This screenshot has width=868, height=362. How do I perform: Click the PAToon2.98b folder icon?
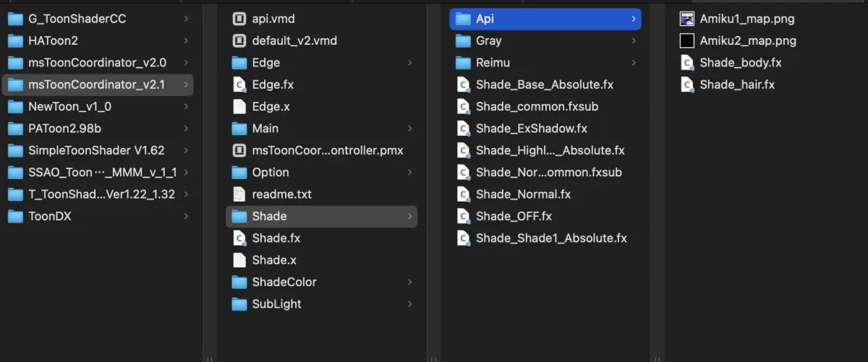point(16,129)
